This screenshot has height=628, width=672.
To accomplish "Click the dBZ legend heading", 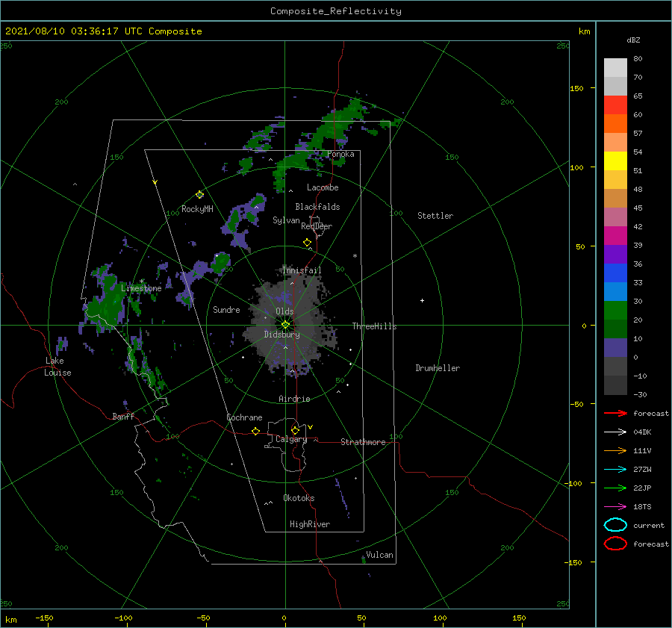I will click(x=633, y=40).
